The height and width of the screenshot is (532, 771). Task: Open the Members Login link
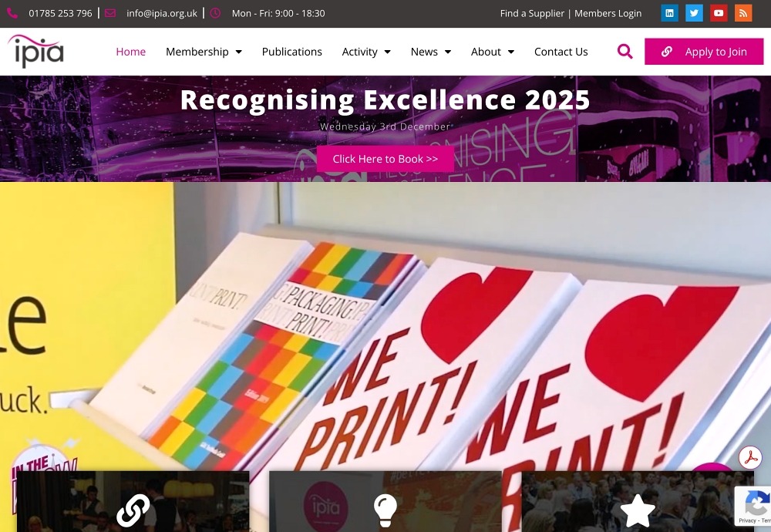[608, 13]
